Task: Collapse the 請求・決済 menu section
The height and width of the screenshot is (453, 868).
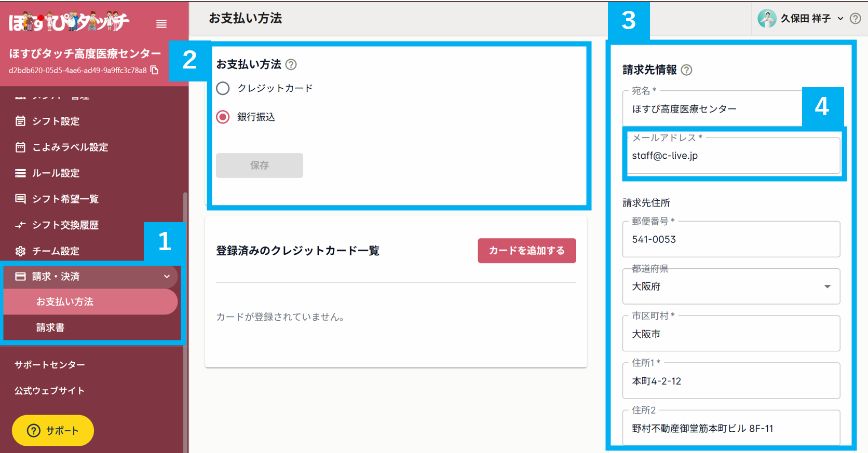Action: click(167, 277)
